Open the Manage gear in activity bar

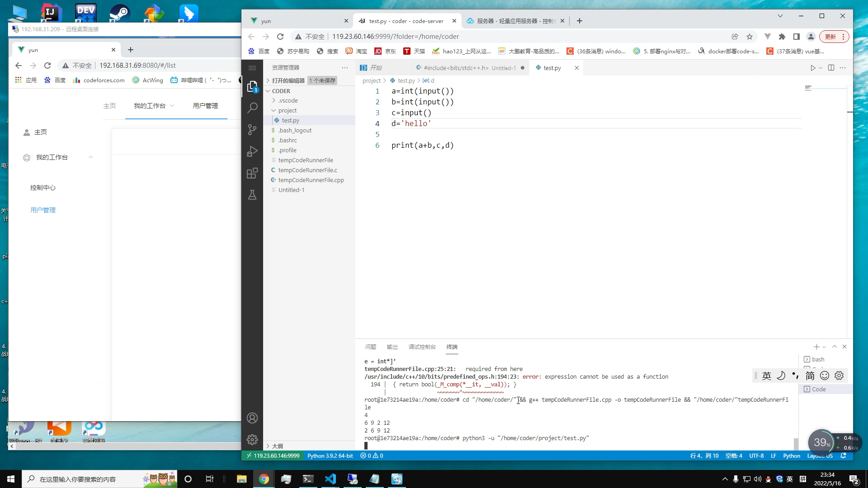pyautogui.click(x=252, y=439)
